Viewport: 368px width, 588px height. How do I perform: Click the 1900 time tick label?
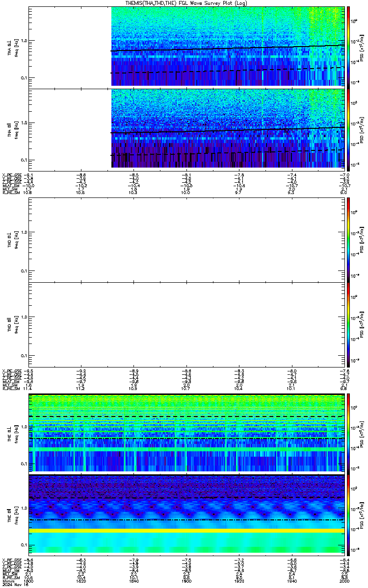click(x=187, y=581)
